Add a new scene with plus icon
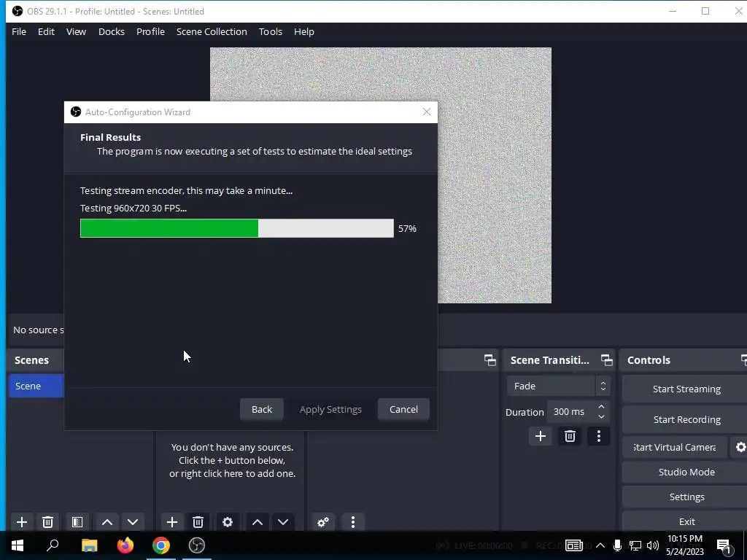The width and height of the screenshot is (747, 560). (x=21, y=522)
